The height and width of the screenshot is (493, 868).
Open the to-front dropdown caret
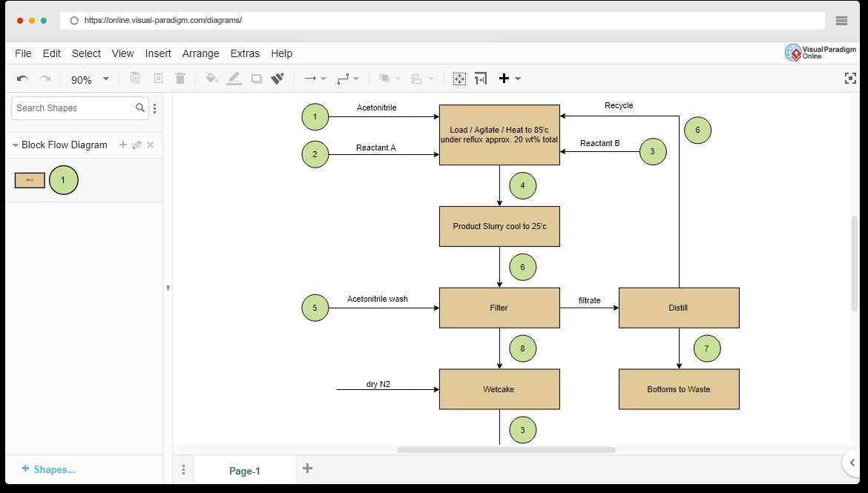coord(398,79)
